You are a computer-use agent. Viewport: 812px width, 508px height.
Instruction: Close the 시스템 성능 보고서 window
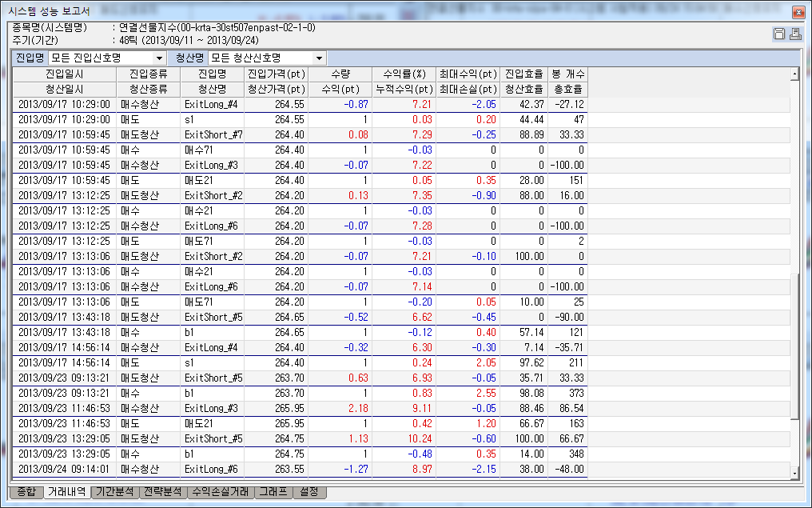[798, 12]
